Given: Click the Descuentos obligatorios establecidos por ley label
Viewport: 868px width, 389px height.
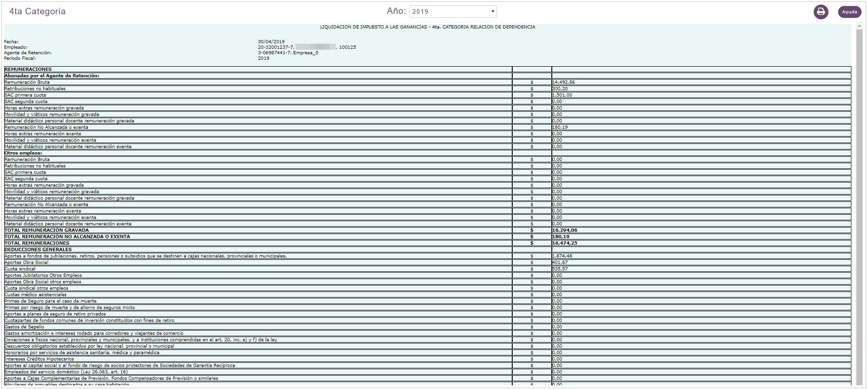Looking at the screenshot, I should coord(89,346).
